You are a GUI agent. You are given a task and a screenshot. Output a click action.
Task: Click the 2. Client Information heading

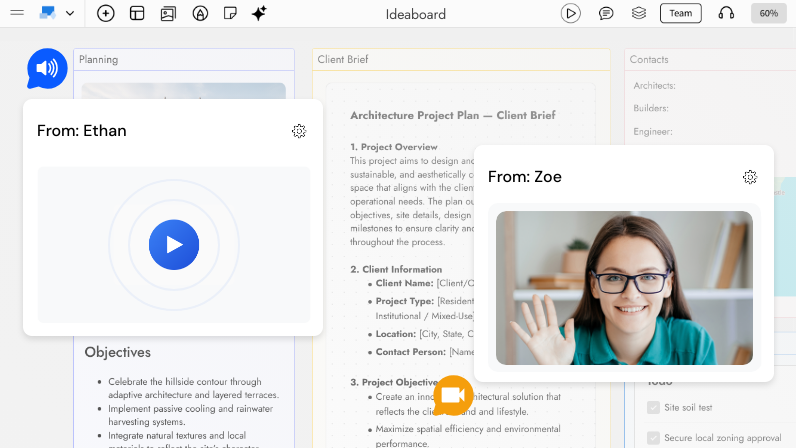point(396,269)
